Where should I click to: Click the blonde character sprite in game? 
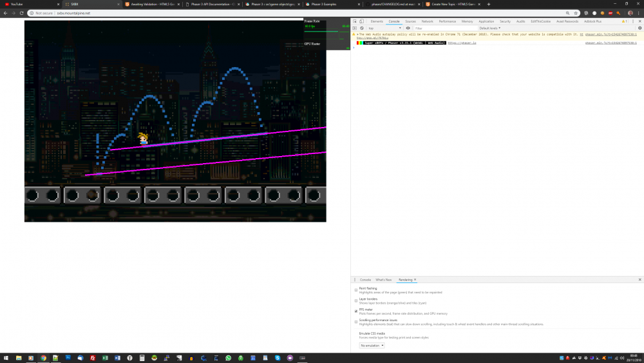click(143, 139)
